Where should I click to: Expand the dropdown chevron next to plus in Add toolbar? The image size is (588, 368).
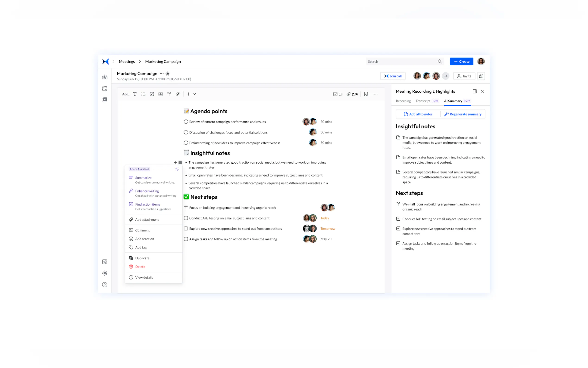click(x=194, y=94)
